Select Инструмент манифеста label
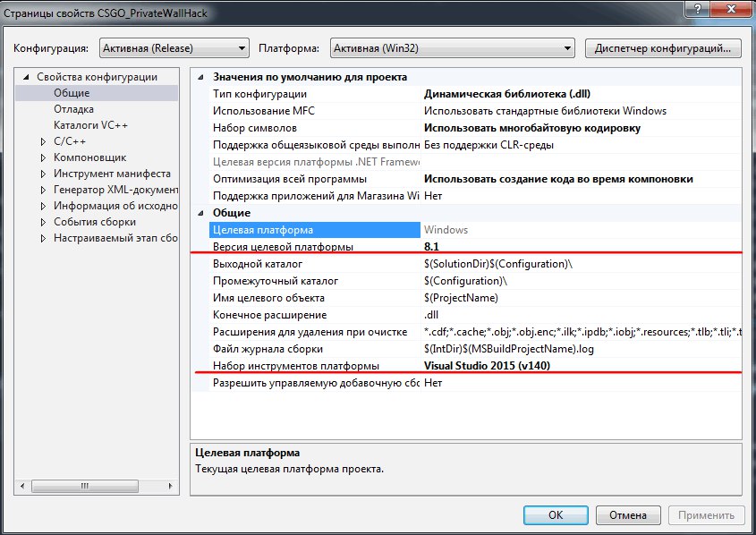This screenshot has height=535, width=756. [112, 174]
